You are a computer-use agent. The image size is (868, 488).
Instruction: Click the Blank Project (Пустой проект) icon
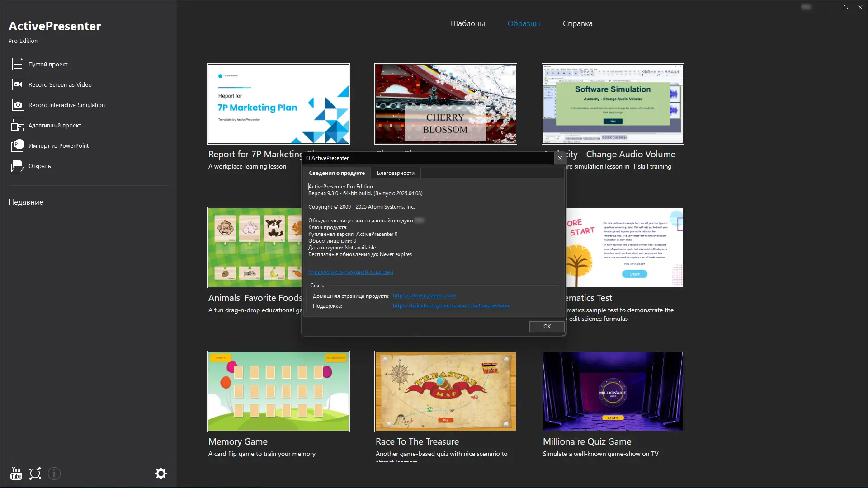click(x=18, y=65)
